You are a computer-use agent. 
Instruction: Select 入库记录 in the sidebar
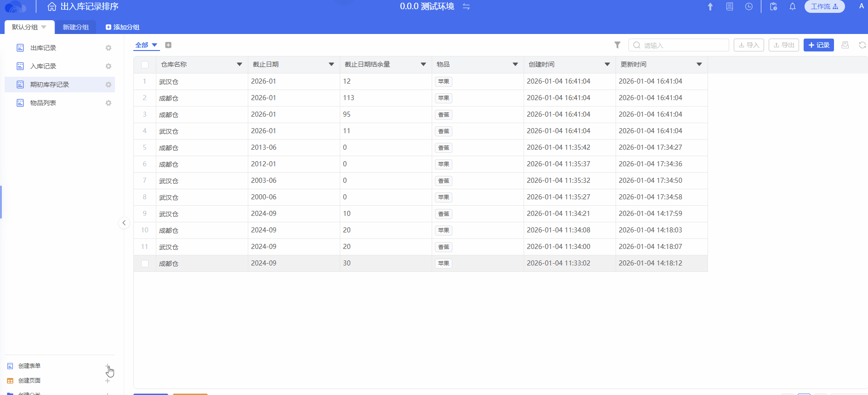click(43, 66)
